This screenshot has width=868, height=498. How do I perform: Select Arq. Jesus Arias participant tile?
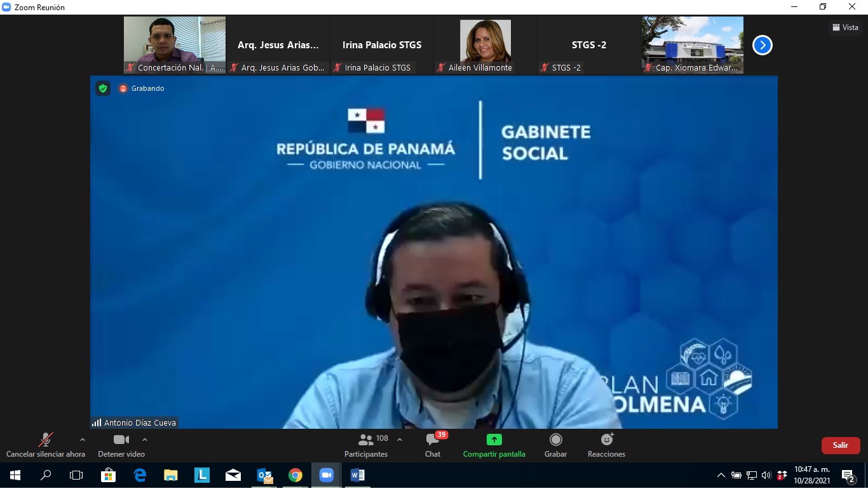click(278, 45)
